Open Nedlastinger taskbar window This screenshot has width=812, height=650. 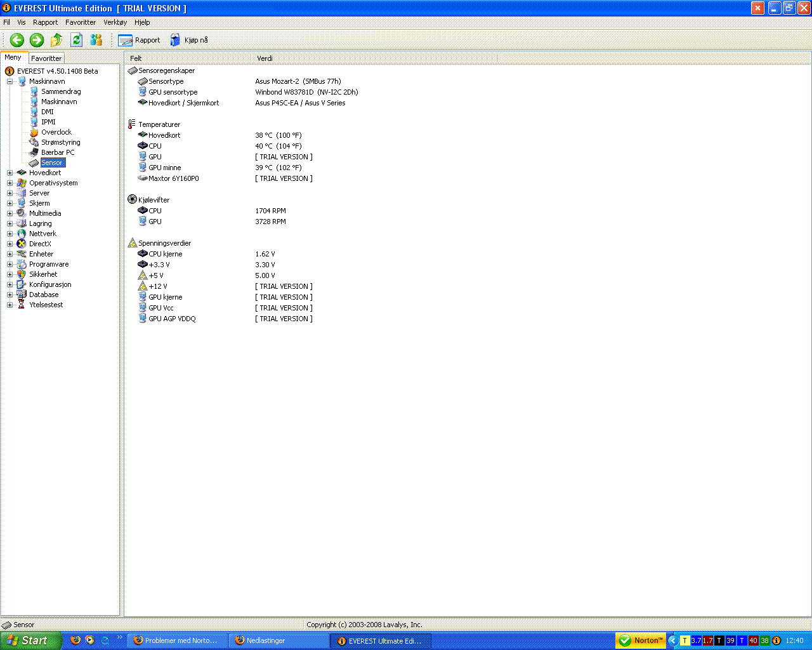pyautogui.click(x=278, y=640)
